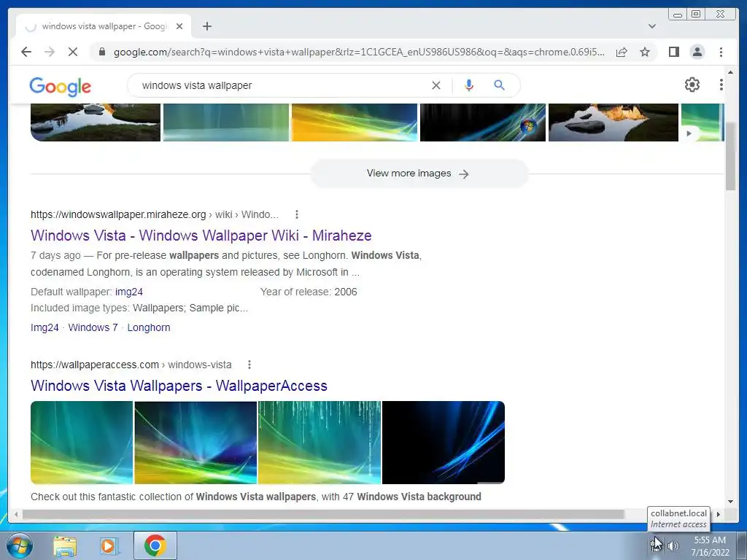Open the teal aurora carousel thumbnail
This screenshot has width=747, height=560.
[226, 122]
